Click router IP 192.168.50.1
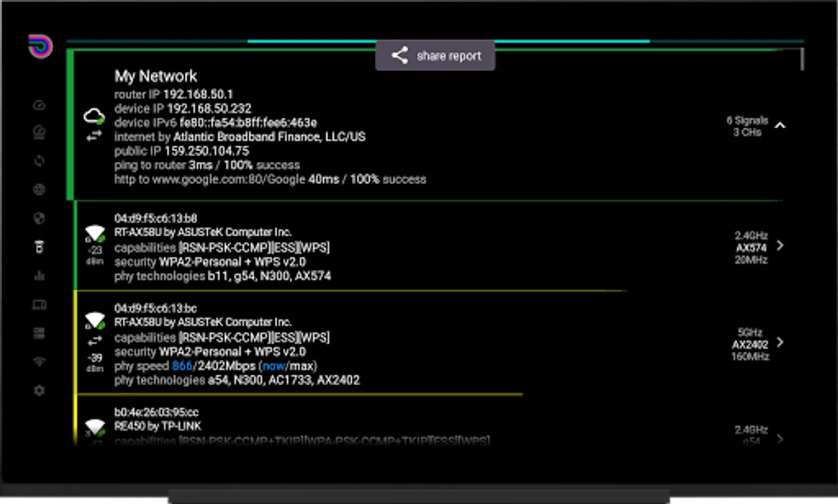Screen dimensions: 838x504 [x=174, y=94]
